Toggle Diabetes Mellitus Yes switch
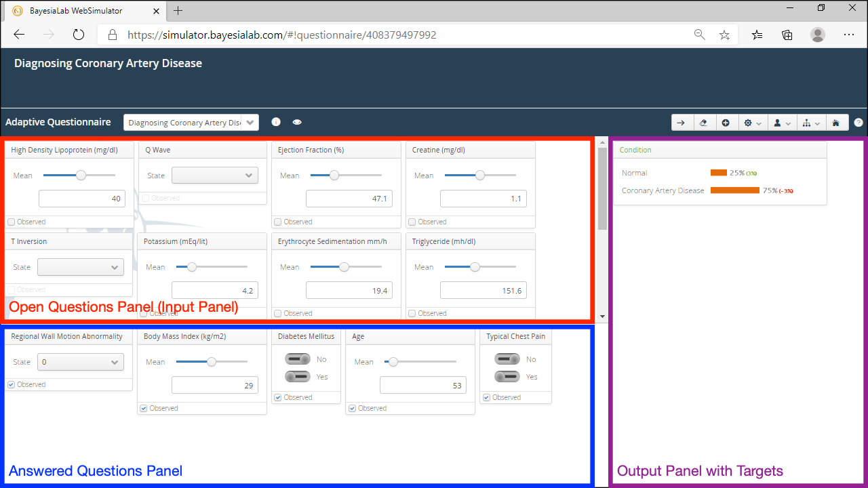 (298, 377)
